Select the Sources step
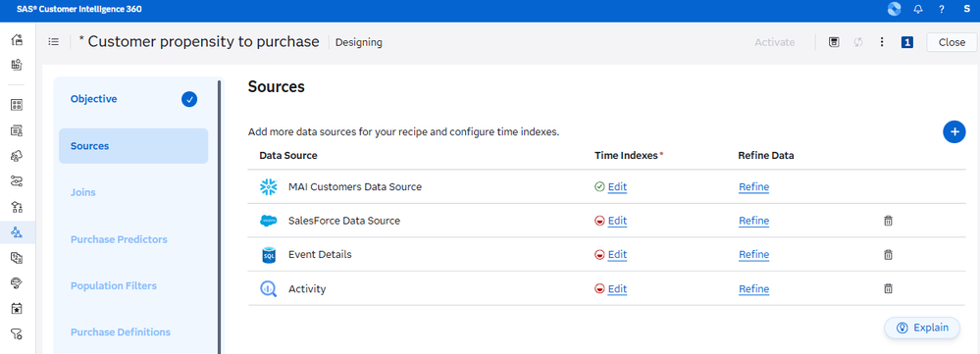Screen dimensions: 980x354 coord(133,146)
